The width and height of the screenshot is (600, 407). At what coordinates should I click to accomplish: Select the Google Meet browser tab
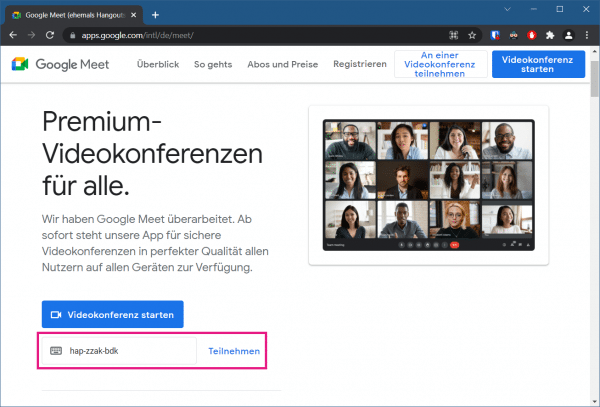point(74,15)
